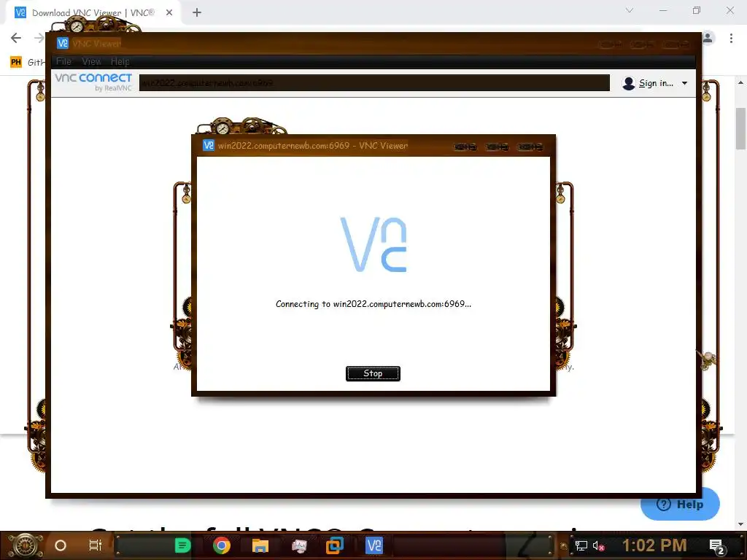Close the Download VNC Viewer tab
This screenshot has height=560, width=747.
[x=169, y=13]
